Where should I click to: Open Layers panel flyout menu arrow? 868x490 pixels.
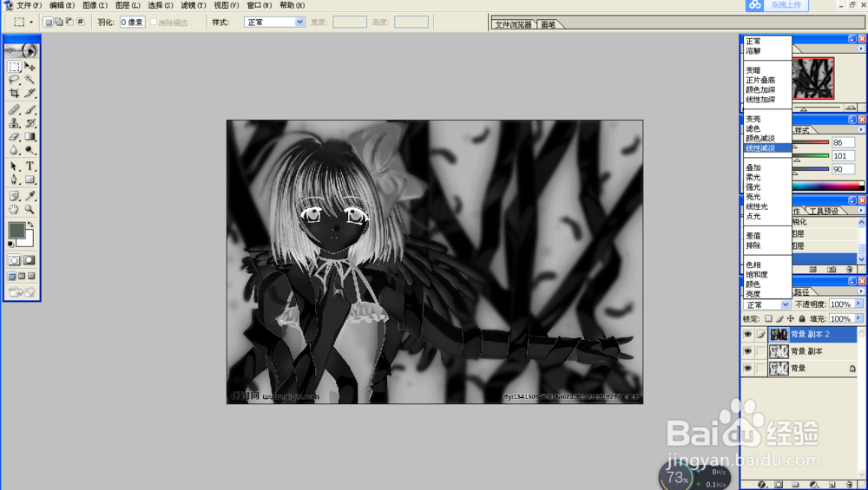(x=861, y=291)
